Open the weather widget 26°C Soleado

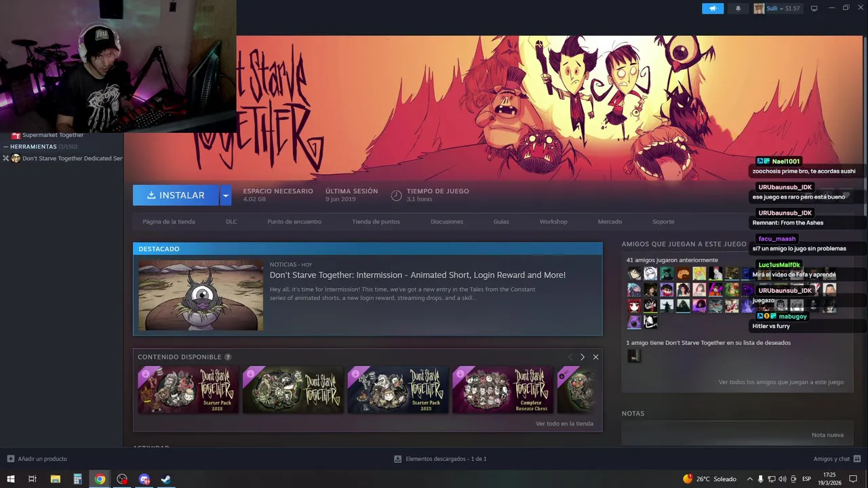click(709, 479)
